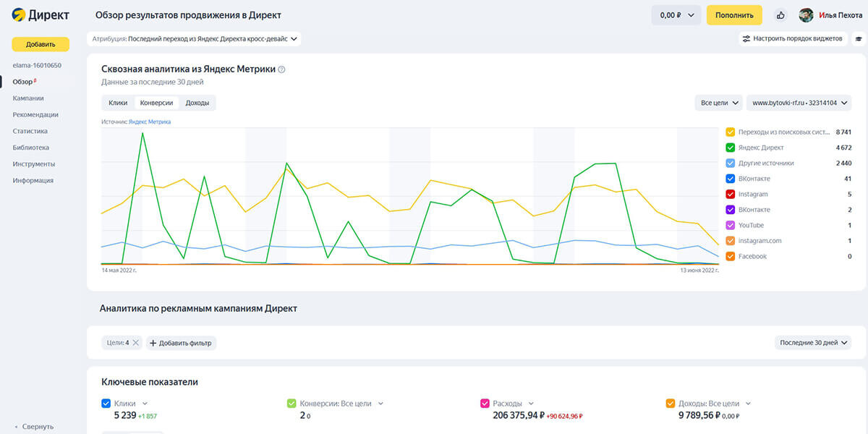Toggle the Яндекс Директ legend checkbox

pyautogui.click(x=731, y=148)
